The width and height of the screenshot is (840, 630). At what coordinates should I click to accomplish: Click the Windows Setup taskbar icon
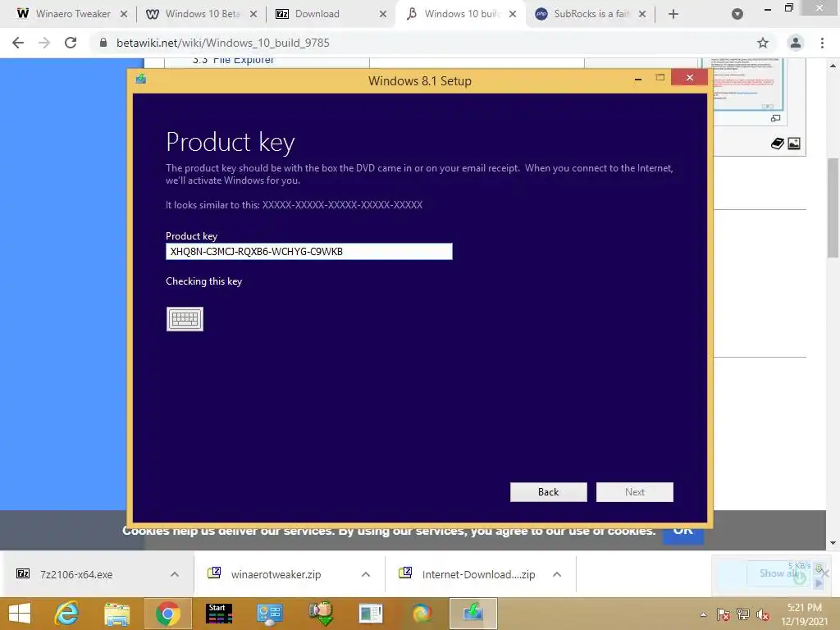[x=473, y=614]
